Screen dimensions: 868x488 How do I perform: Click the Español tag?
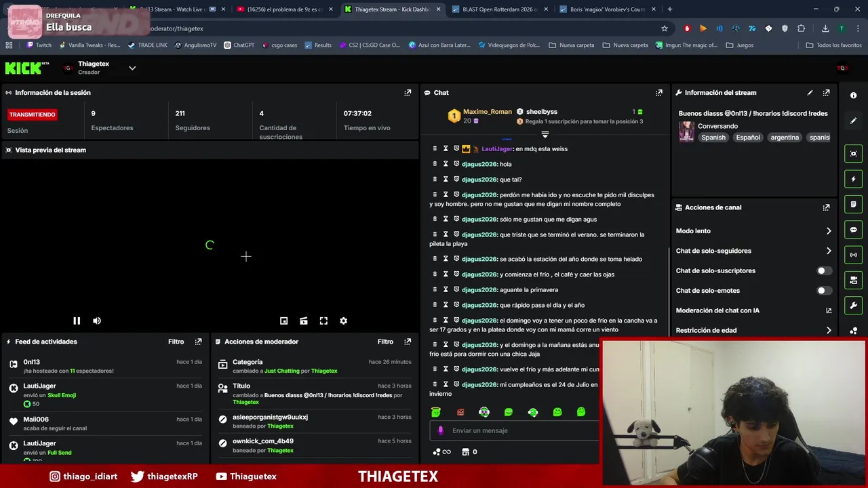tap(748, 138)
